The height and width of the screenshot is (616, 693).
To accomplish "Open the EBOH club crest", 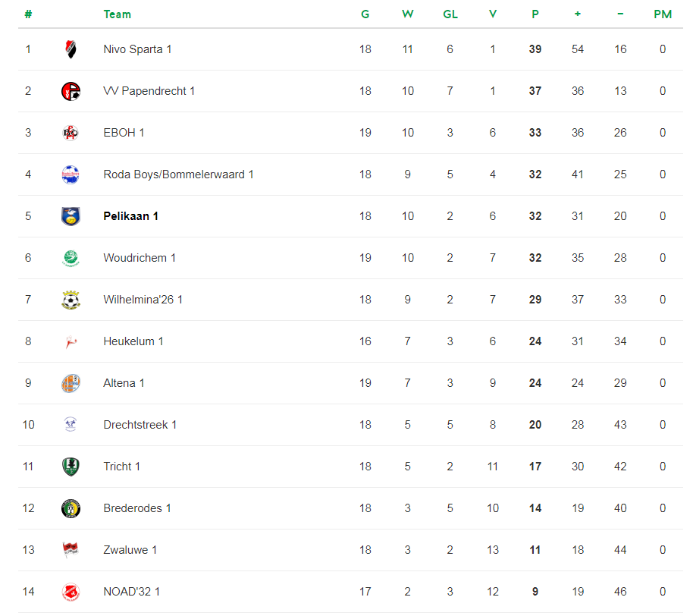I will pyautogui.click(x=71, y=133).
